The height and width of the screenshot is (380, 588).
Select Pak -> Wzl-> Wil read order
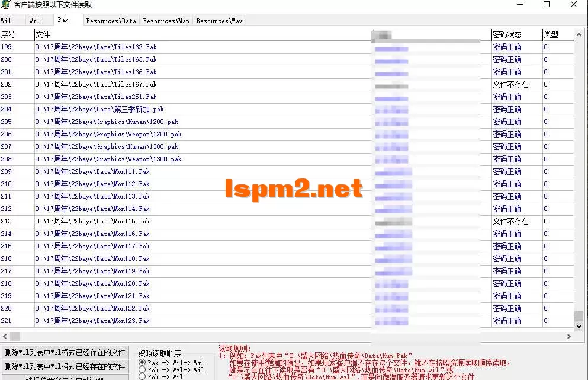point(172,370)
